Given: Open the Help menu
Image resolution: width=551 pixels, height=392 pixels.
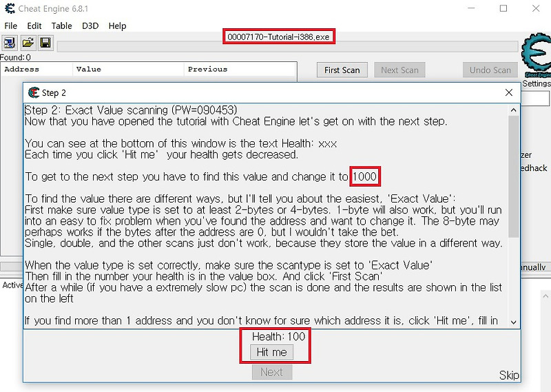Looking at the screenshot, I should tap(117, 26).
